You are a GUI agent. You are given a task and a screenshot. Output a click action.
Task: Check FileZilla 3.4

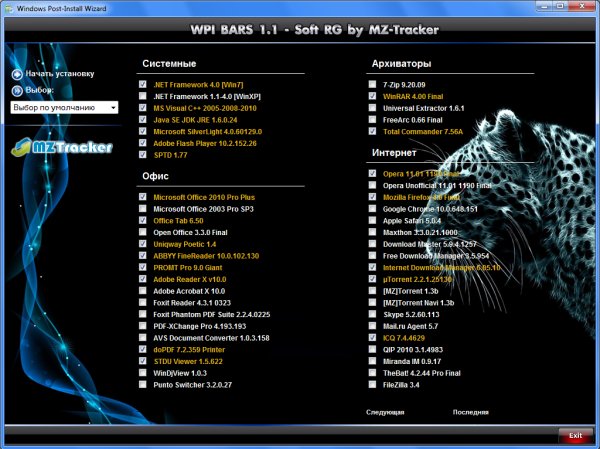[372, 384]
